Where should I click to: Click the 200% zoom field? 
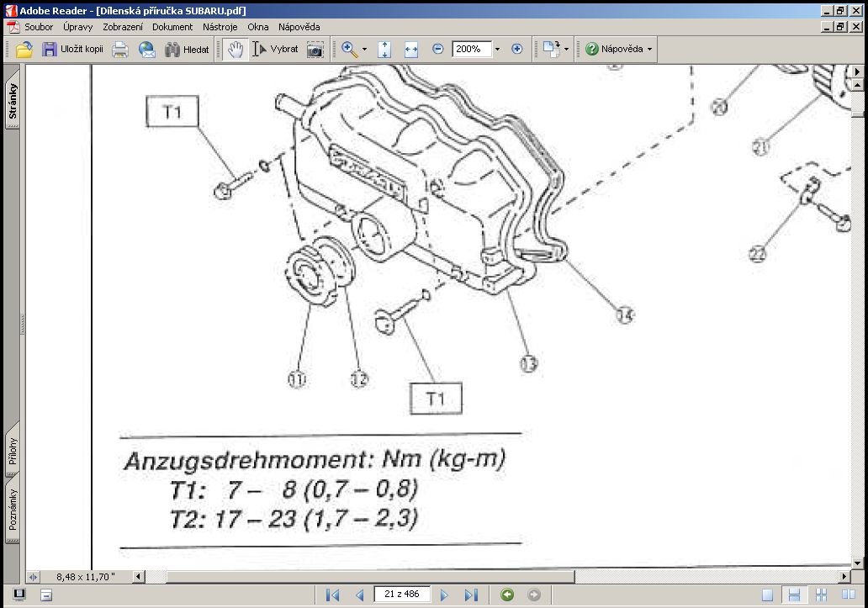coord(471,50)
